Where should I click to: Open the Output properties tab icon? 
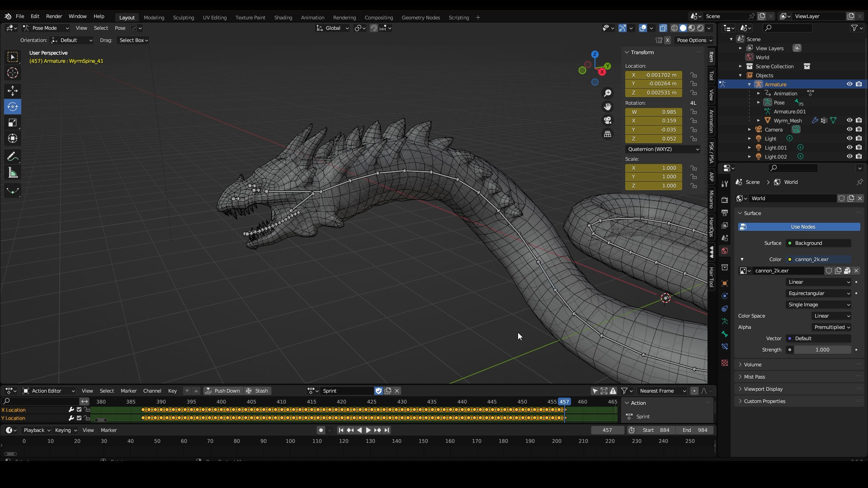tap(725, 213)
